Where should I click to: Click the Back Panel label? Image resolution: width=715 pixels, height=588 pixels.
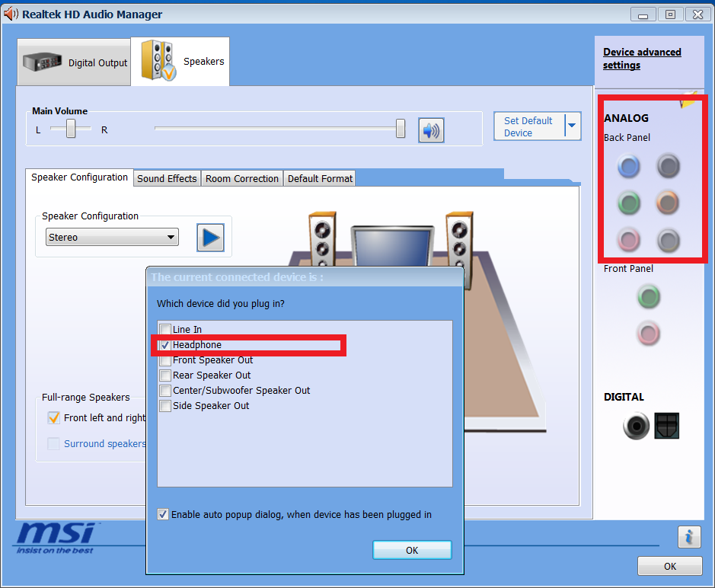627,137
